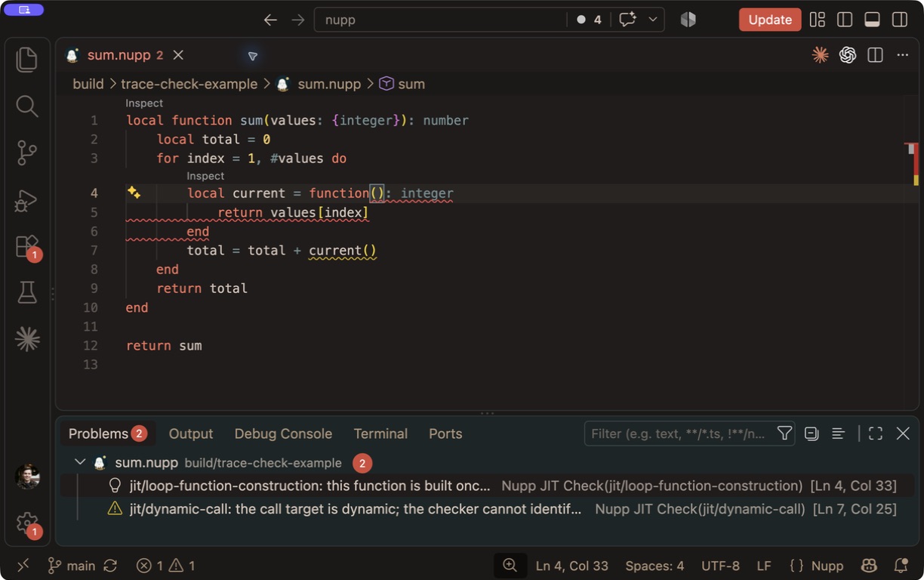The image size is (924, 580).
Task: Toggle the secondary side bar
Action: click(x=899, y=20)
